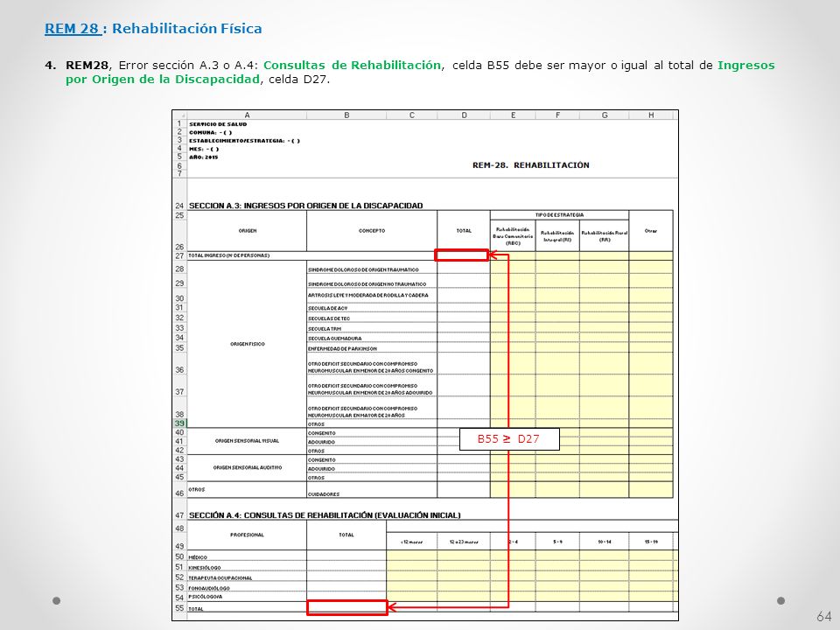Click the "12 a 23 meses" age header
The height and width of the screenshot is (630, 840).
point(464,542)
